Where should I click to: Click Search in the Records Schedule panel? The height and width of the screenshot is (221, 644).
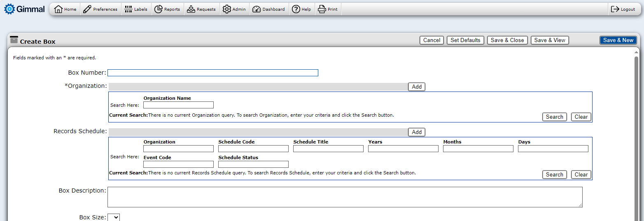pyautogui.click(x=554, y=174)
